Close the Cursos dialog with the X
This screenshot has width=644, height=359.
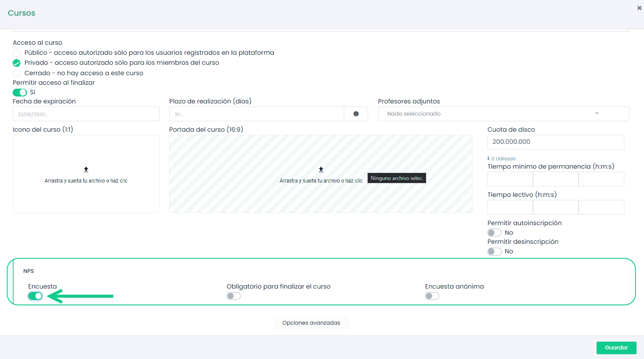pos(639,8)
